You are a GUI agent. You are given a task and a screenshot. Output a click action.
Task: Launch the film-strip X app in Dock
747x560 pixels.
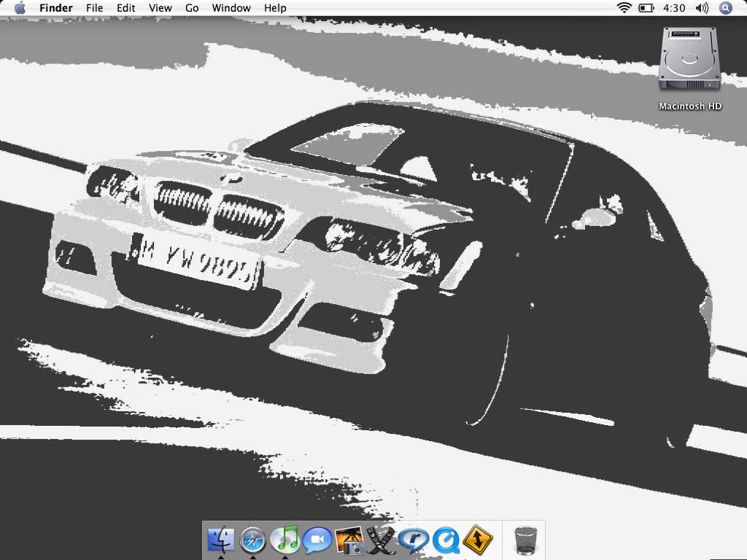coord(381,540)
